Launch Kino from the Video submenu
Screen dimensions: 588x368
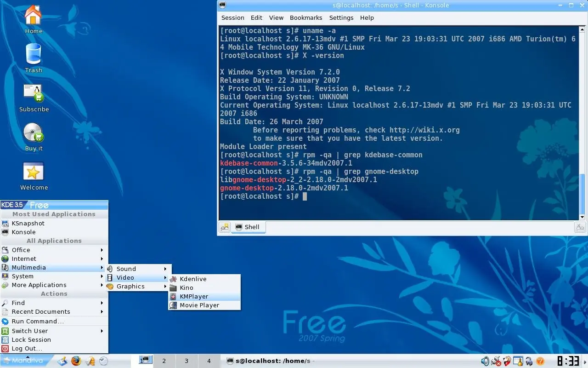(x=204, y=287)
